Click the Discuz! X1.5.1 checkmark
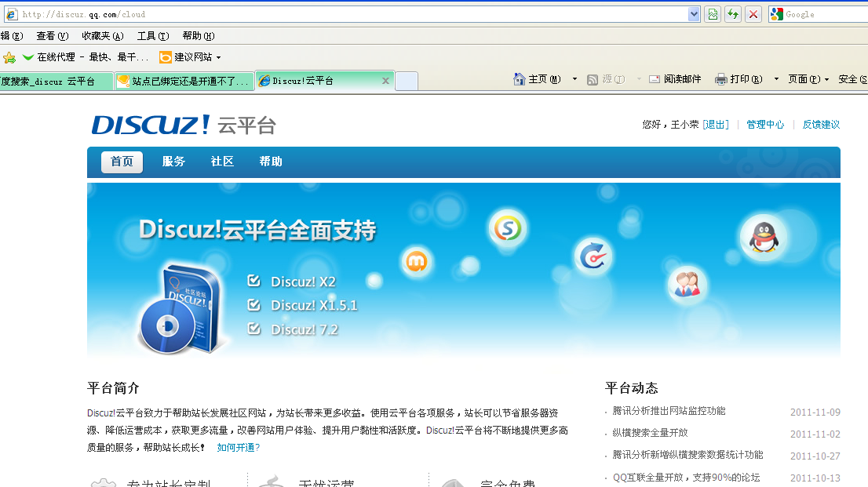 pyautogui.click(x=253, y=304)
